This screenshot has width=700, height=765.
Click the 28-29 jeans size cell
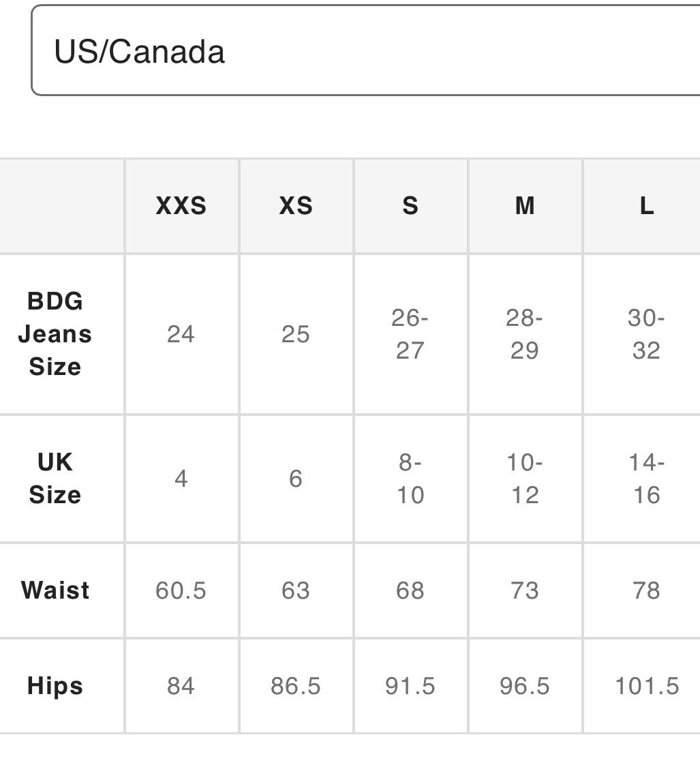point(525,334)
